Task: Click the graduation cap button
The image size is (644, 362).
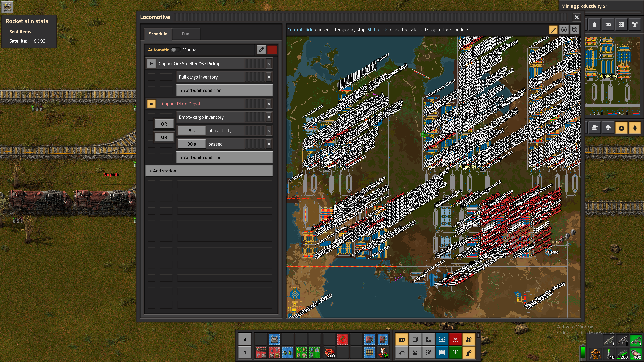Action: pos(608,24)
